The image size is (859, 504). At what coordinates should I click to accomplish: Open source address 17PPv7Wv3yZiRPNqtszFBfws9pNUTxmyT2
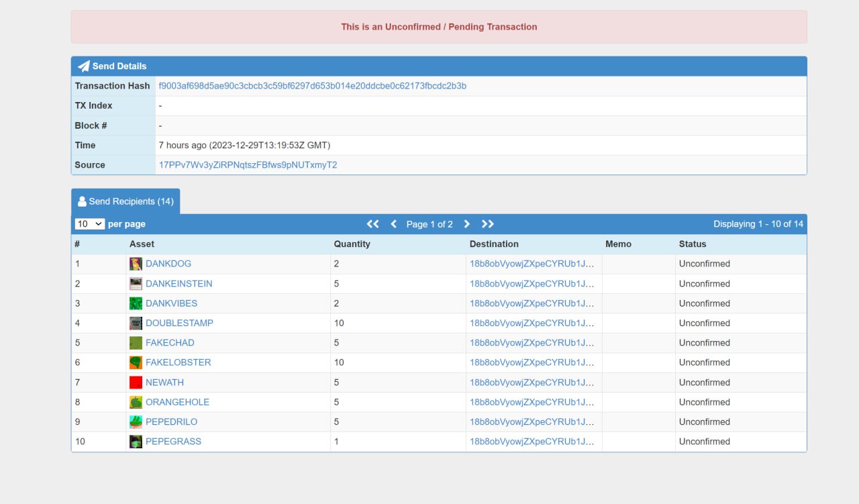coord(248,165)
